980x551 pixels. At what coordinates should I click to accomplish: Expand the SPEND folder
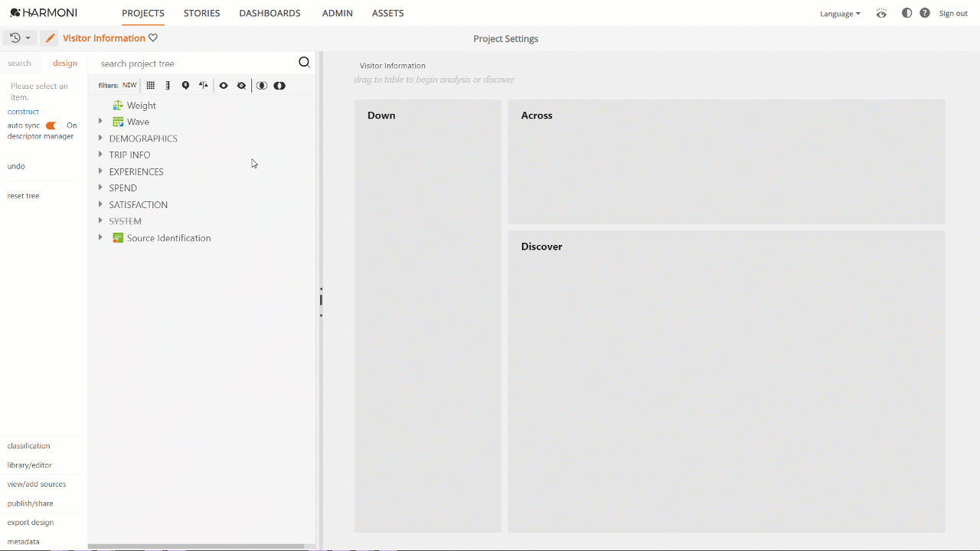[100, 187]
